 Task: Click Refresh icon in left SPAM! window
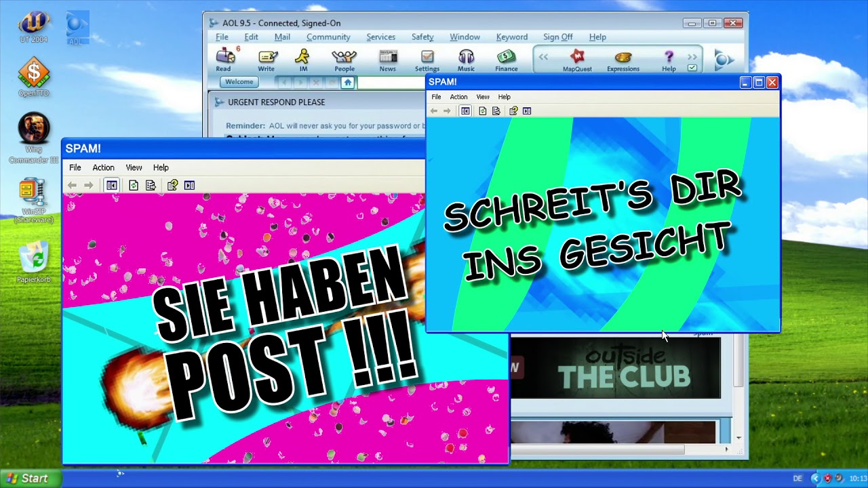point(134,185)
